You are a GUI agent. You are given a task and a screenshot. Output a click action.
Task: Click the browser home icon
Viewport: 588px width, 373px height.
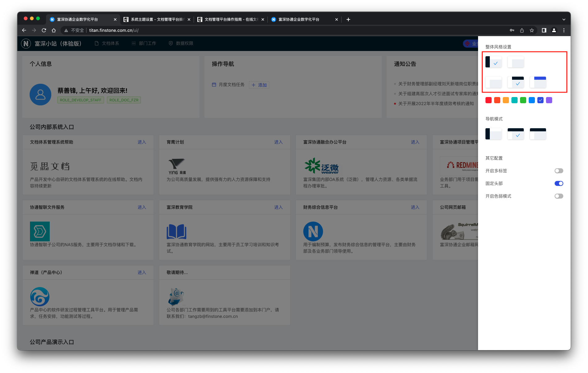[x=54, y=30]
